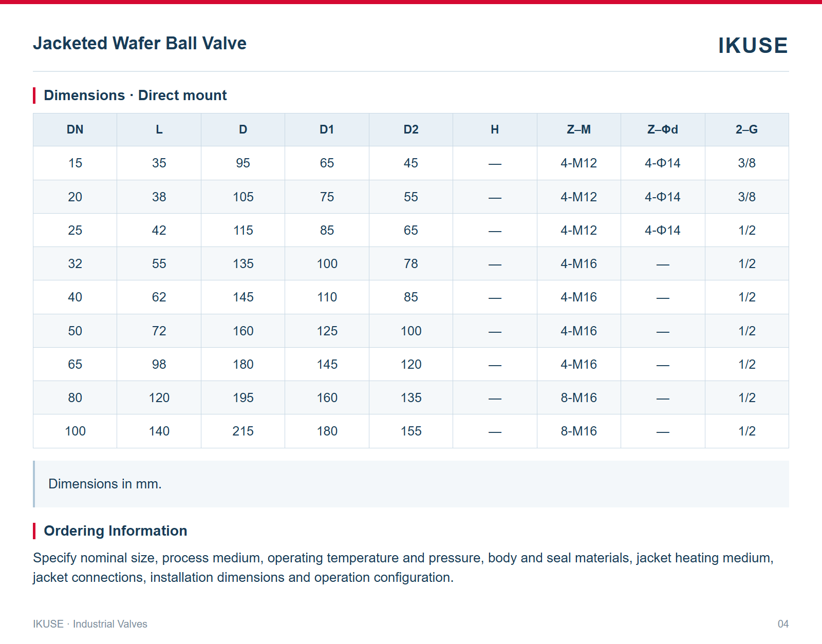Click the IKUSE logo at top right
The height and width of the screenshot is (644, 822).
(753, 45)
